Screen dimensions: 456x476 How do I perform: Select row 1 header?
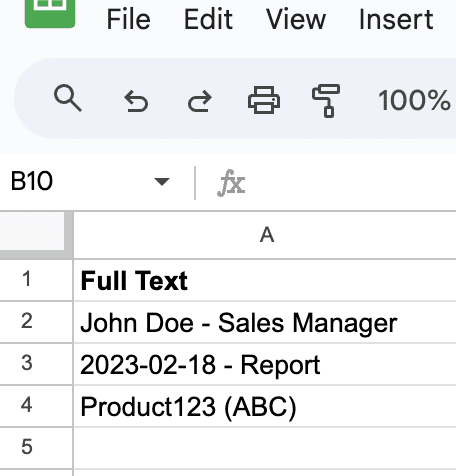pyautogui.click(x=36, y=279)
